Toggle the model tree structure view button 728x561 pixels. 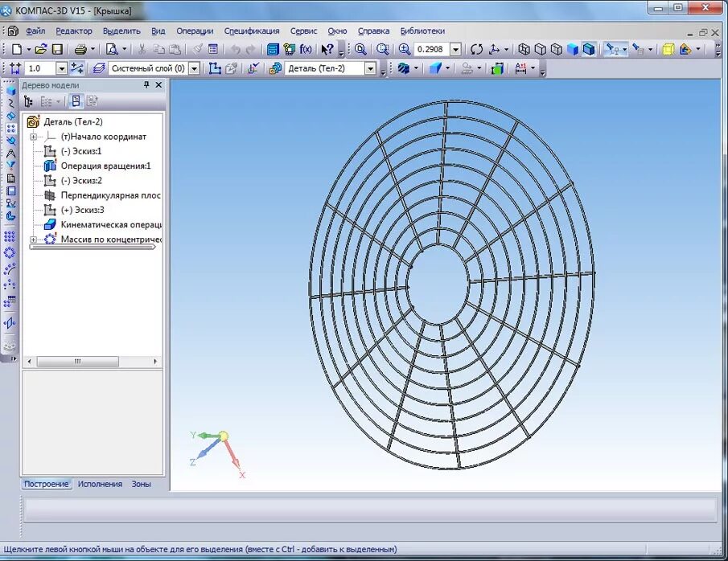pyautogui.click(x=28, y=101)
